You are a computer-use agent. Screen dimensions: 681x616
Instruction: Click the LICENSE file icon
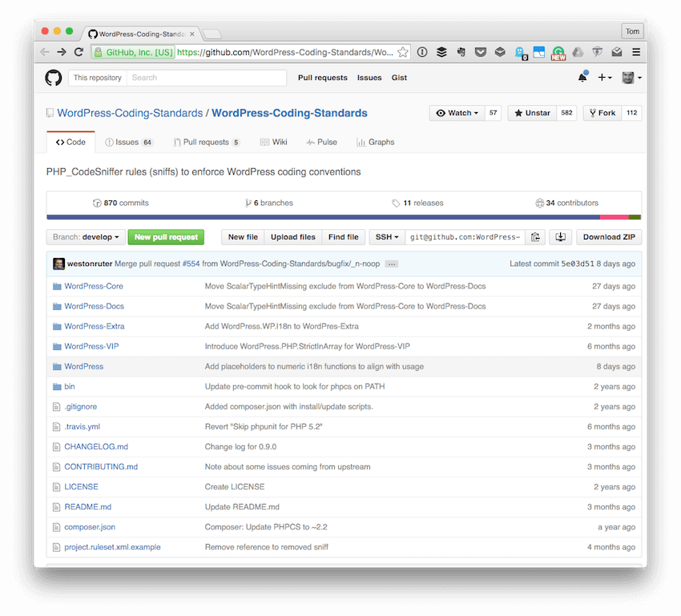56,487
